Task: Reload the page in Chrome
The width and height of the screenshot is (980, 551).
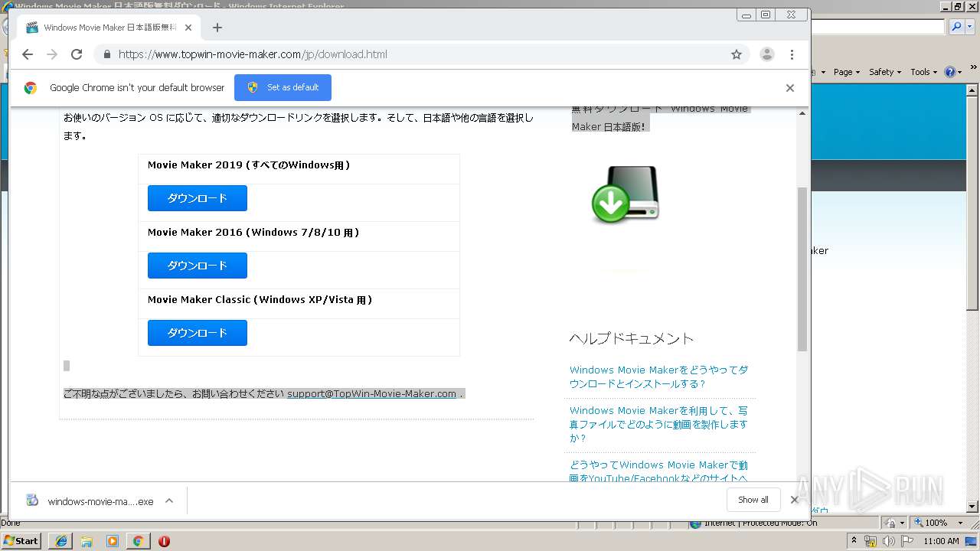Action: point(77,54)
